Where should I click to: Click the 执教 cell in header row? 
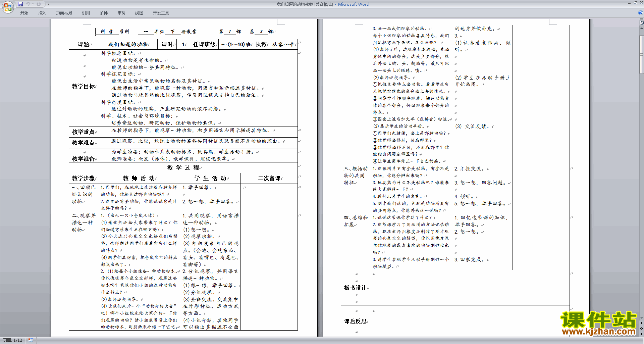[x=261, y=44]
